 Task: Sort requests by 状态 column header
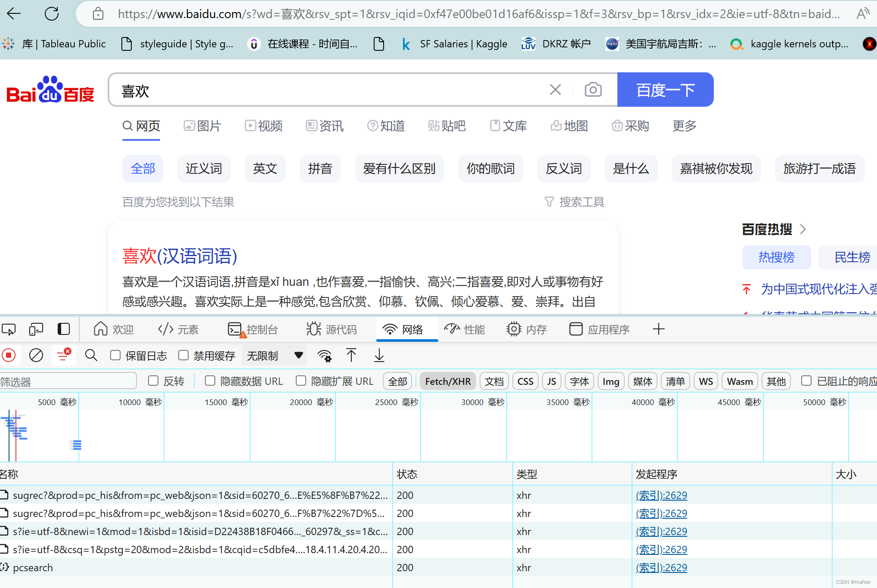point(452,474)
